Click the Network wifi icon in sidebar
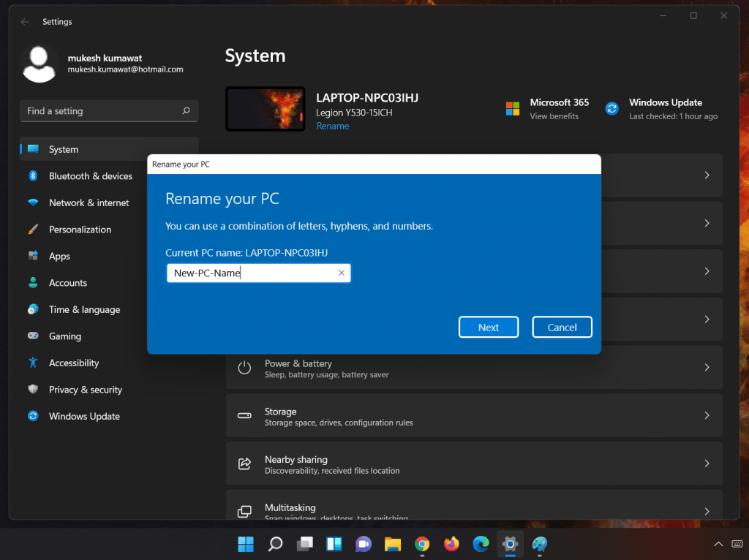This screenshot has width=749, height=560. click(x=33, y=203)
